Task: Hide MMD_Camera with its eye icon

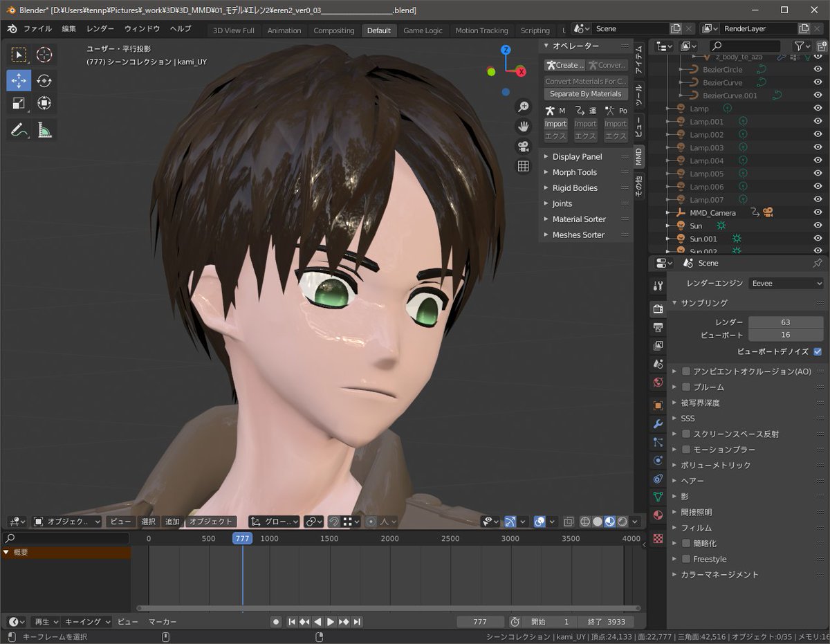Action: (818, 212)
